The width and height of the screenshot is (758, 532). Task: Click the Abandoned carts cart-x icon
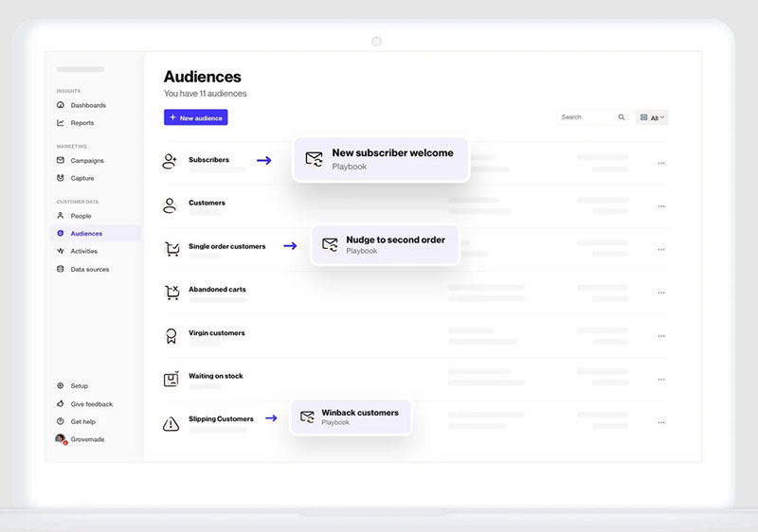(172, 293)
